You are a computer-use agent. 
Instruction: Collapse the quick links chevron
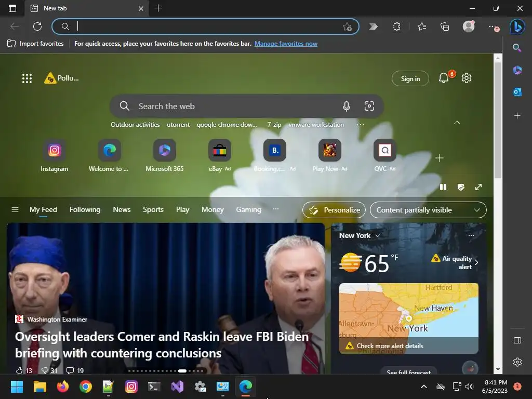pos(457,123)
